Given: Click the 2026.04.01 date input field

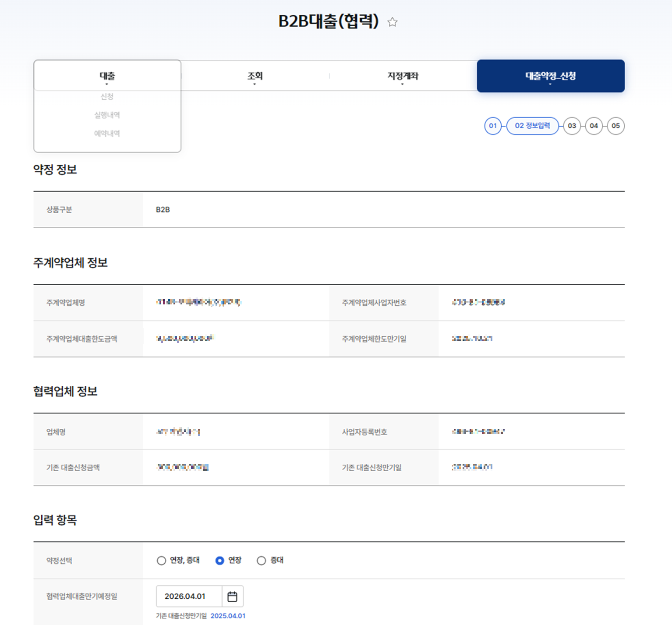Looking at the screenshot, I should 189,596.
